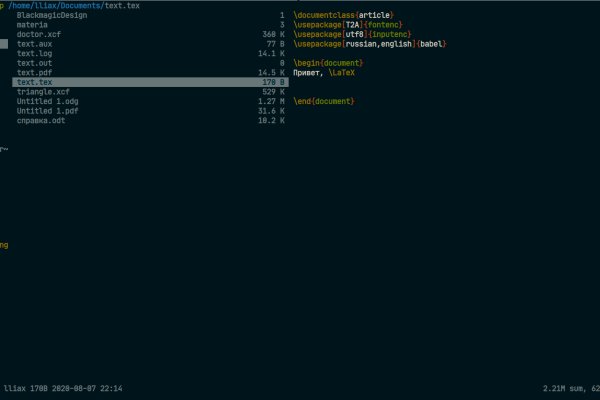Click the \end{document} preview line
The image size is (600, 400).
[x=324, y=101]
